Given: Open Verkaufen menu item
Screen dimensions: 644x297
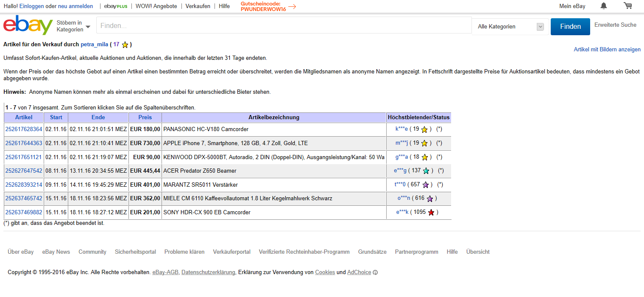Looking at the screenshot, I should pos(198,6).
